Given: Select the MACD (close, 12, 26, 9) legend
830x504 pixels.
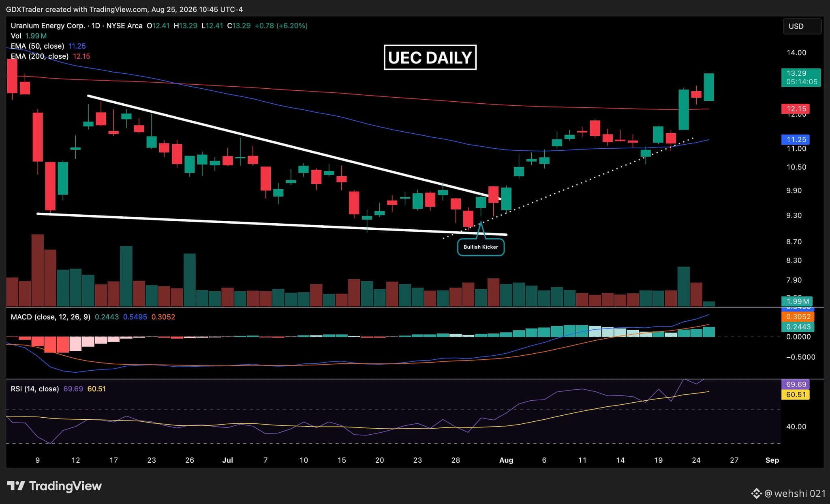Looking at the screenshot, I should (51, 317).
